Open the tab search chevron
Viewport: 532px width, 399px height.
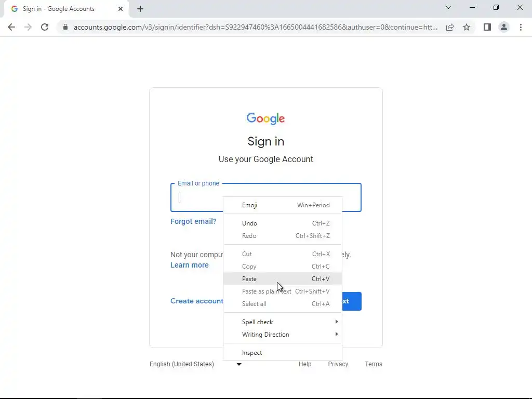[448, 7]
